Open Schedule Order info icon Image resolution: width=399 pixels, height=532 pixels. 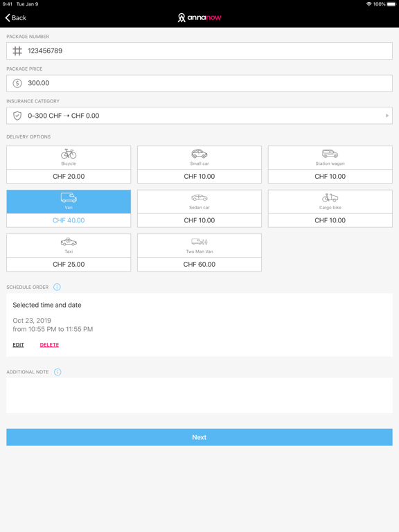point(57,287)
